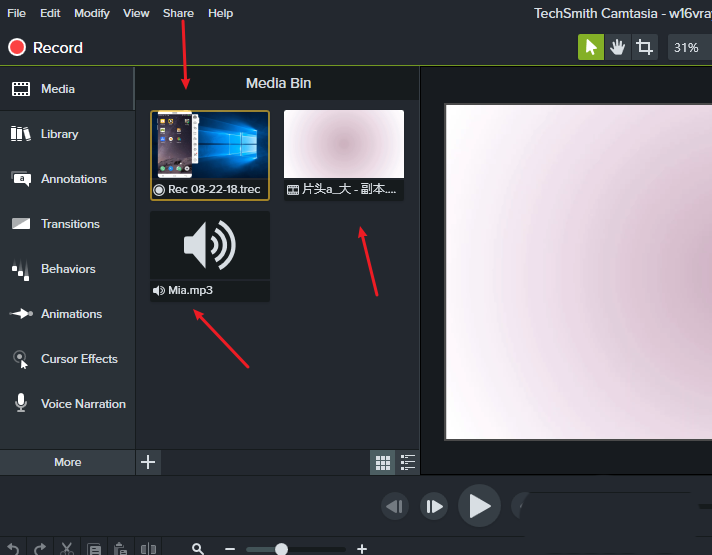Copy the selected timeline media
This screenshot has height=555, width=712.
94,549
